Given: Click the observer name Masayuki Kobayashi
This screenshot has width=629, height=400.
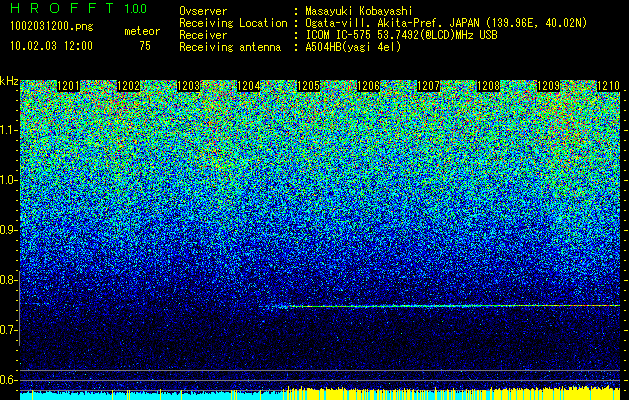Looking at the screenshot, I should pos(359,11).
